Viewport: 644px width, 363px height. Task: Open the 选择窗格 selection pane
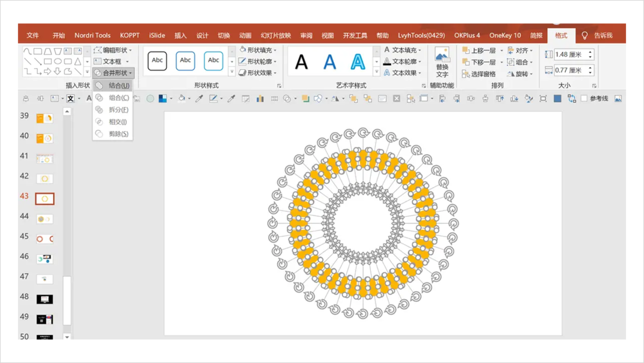point(479,74)
